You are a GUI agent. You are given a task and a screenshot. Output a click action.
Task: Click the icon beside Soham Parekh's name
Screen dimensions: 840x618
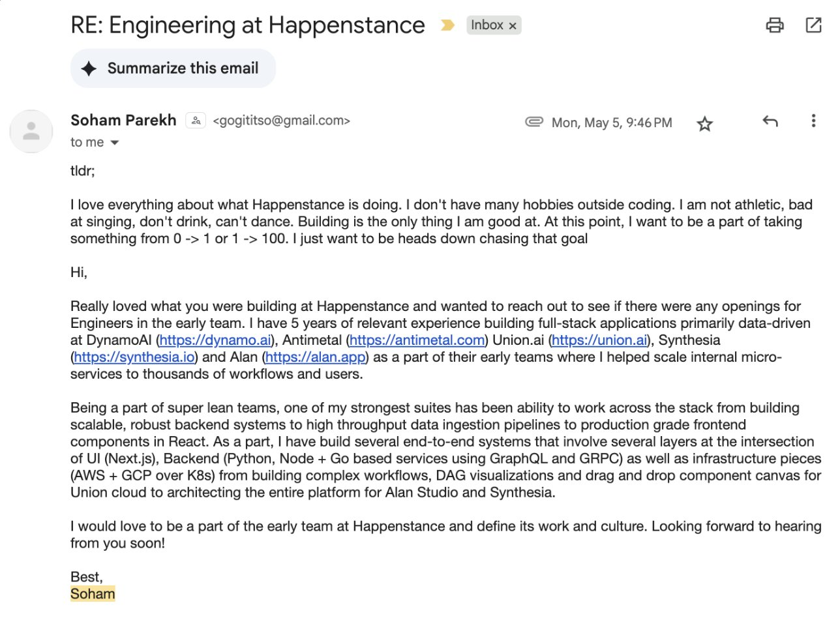[x=196, y=121]
